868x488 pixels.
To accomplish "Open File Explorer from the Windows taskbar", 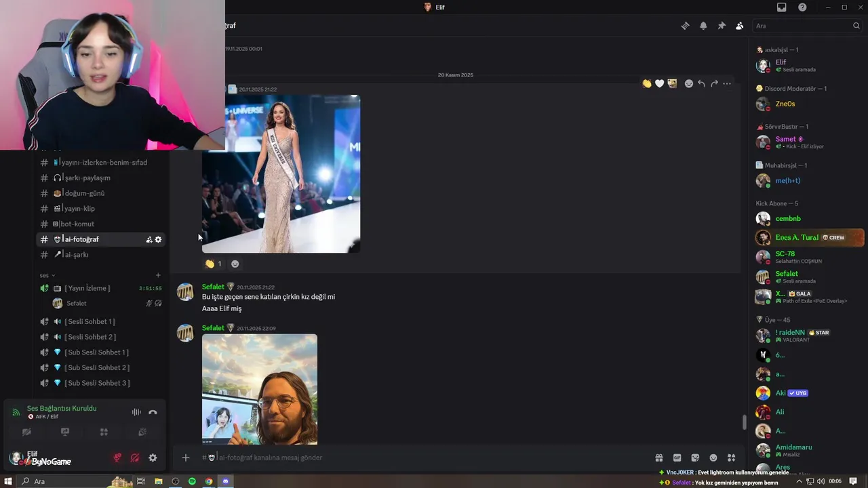I will (x=158, y=481).
